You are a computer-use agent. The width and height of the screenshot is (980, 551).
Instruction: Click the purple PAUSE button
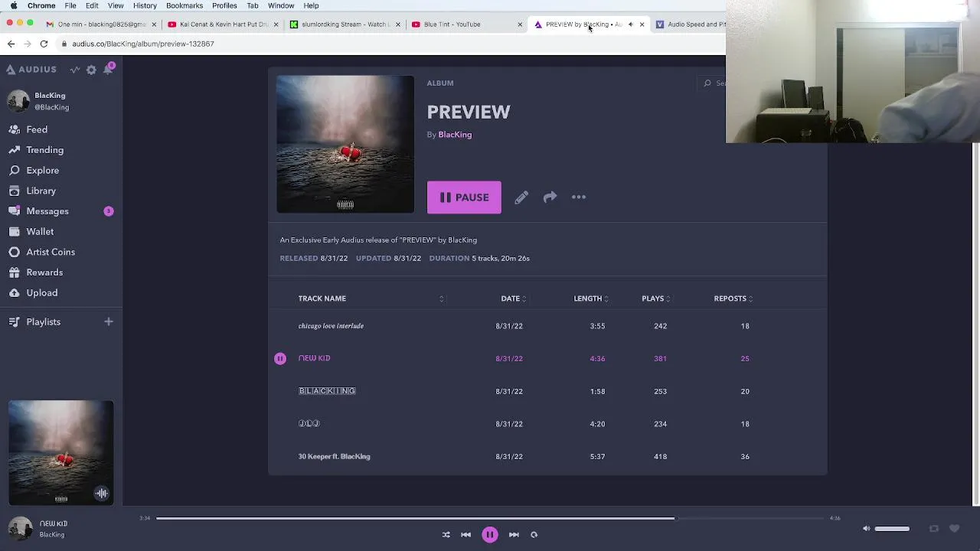coord(464,197)
